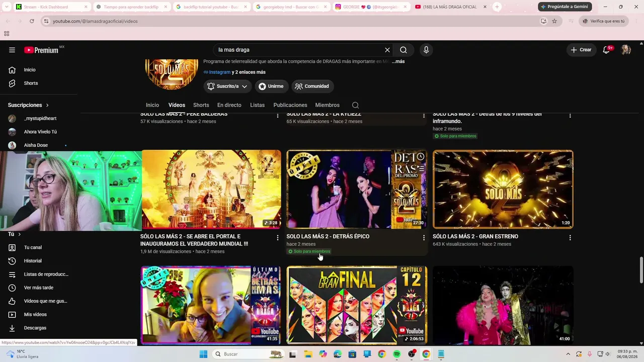Open a new Chrome tab
This screenshot has height=362, width=644.
(497, 7)
